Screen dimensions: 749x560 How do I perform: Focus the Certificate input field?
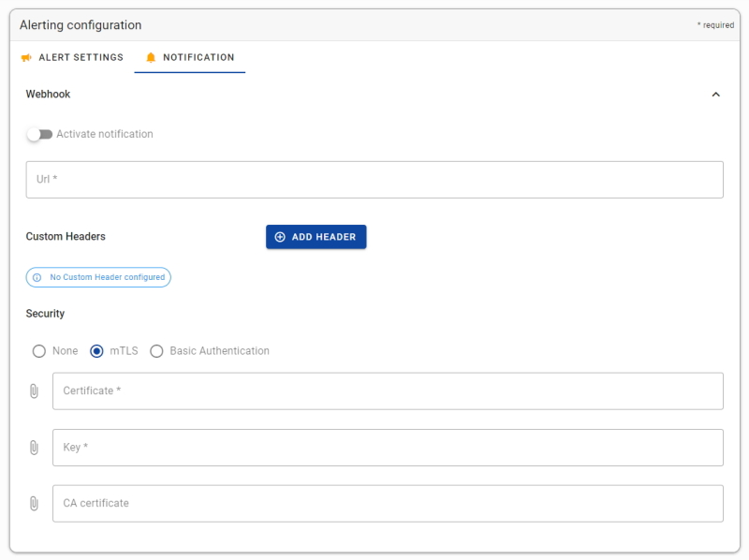388,391
